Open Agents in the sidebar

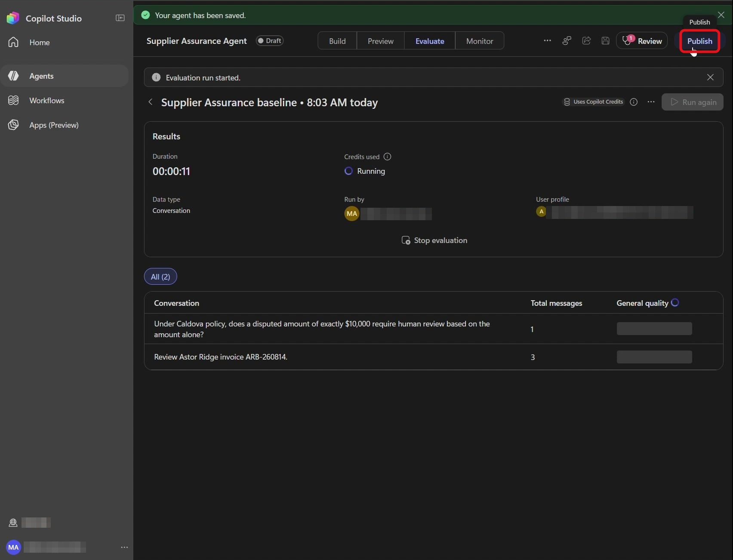pos(65,76)
